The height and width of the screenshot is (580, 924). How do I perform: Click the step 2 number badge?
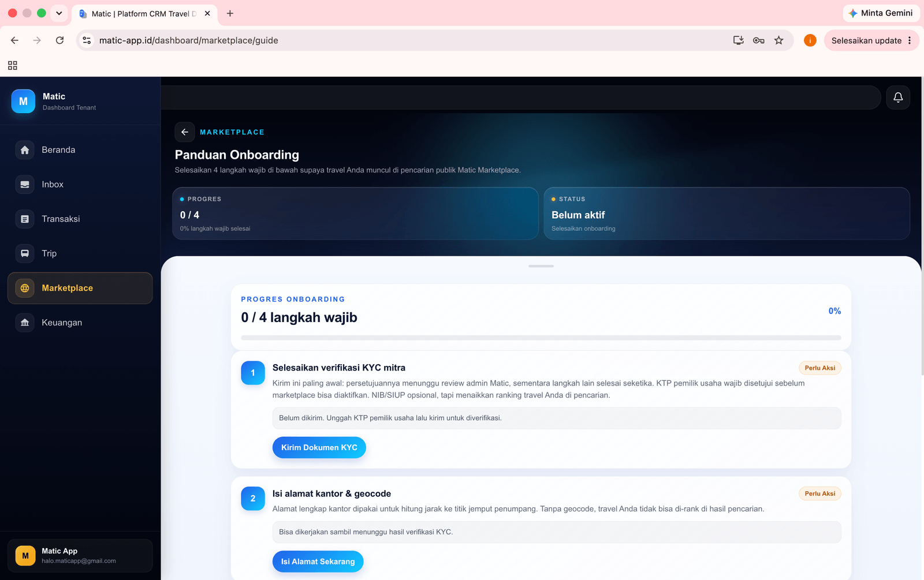click(x=253, y=499)
